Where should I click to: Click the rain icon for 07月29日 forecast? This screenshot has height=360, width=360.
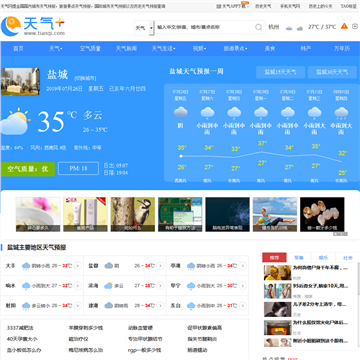[261, 113]
